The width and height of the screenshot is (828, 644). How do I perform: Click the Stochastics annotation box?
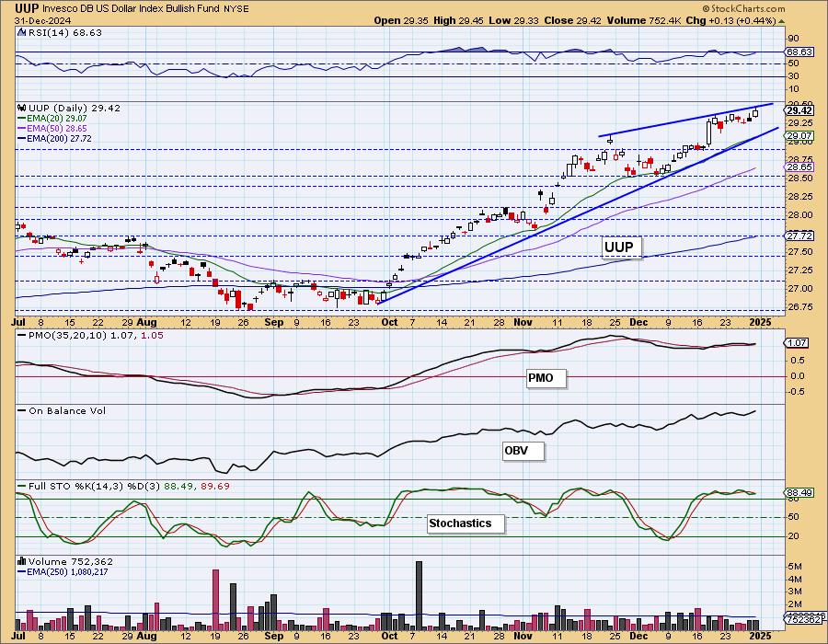tap(466, 523)
